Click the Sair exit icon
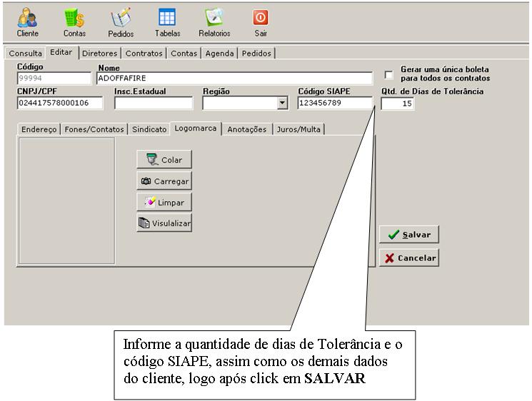Screen dimensions: 532x401 coord(261,22)
